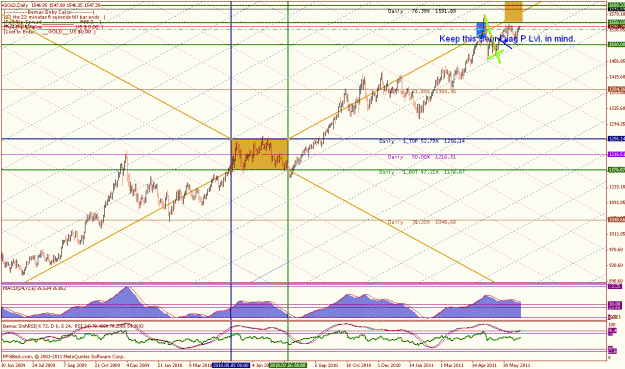The width and height of the screenshot is (625, 369).
Task: Click the orange rectangle at top right
Action: 513,11
